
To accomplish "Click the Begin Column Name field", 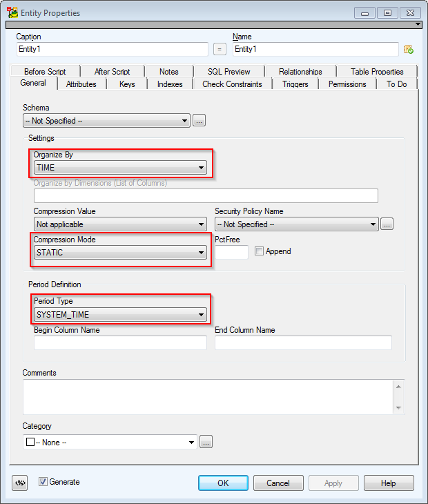I will pyautogui.click(x=120, y=343).
